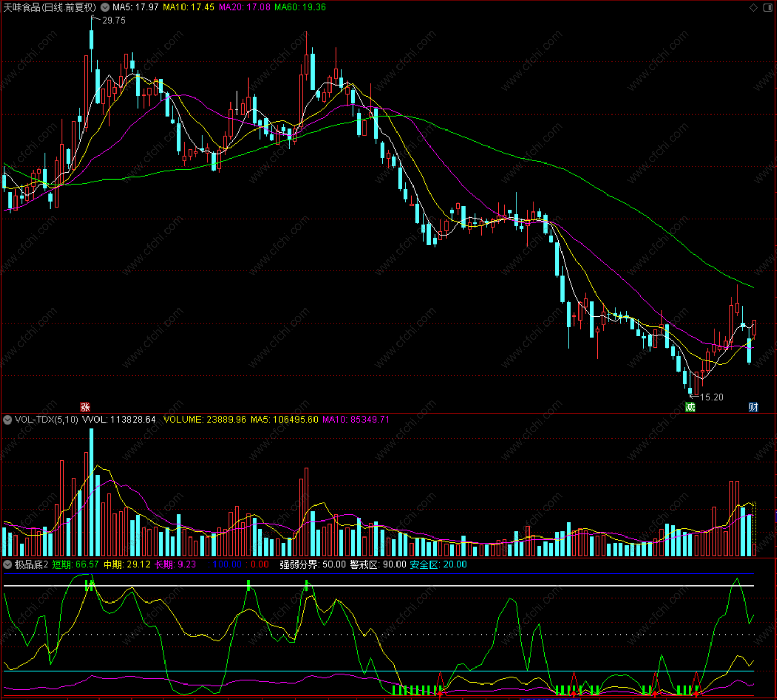Viewport: 777px width, 700px height.
Task: Click the 安全区: 20.00 label
Action: point(438,565)
